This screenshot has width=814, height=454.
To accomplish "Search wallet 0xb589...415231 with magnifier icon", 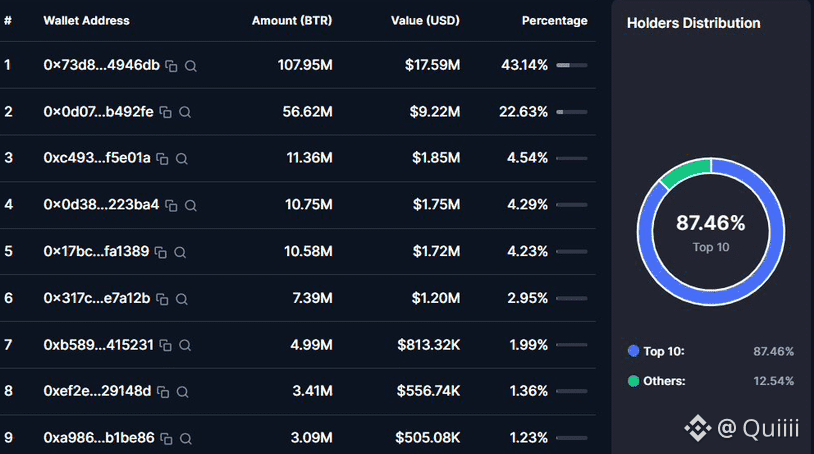I will (185, 345).
